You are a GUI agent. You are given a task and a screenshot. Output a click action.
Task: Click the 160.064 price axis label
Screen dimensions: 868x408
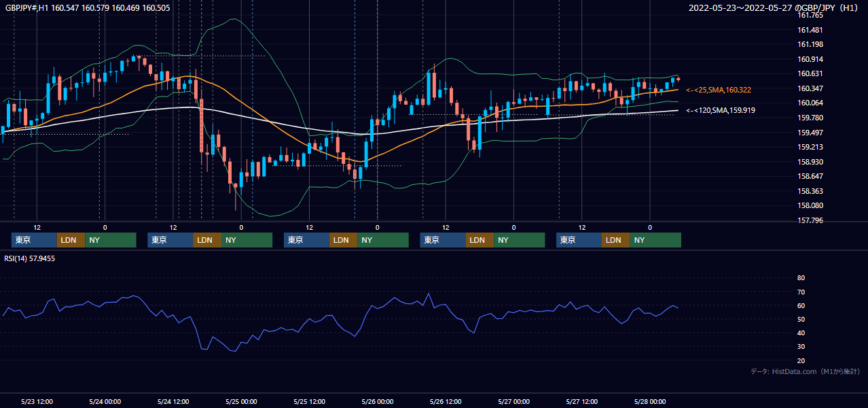click(x=810, y=103)
